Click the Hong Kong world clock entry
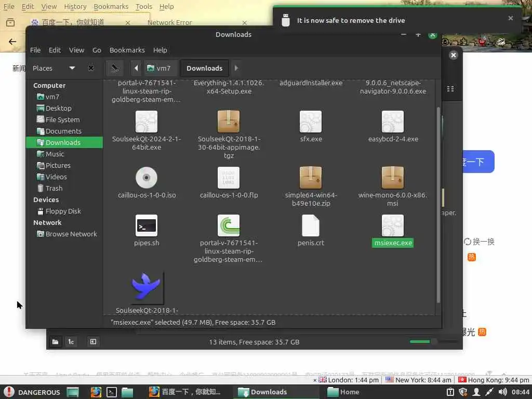The image size is (532, 399). coord(494,380)
